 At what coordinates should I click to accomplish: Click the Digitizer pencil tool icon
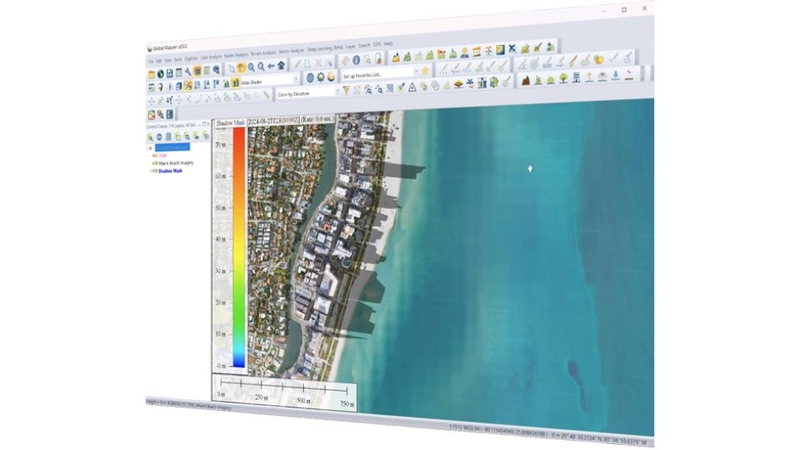(x=297, y=64)
